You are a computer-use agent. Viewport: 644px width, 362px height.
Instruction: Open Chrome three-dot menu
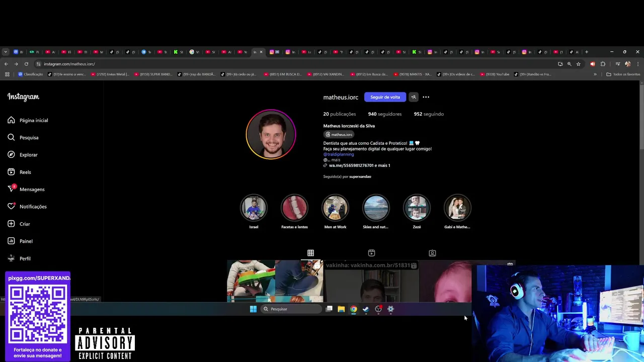[x=638, y=64]
